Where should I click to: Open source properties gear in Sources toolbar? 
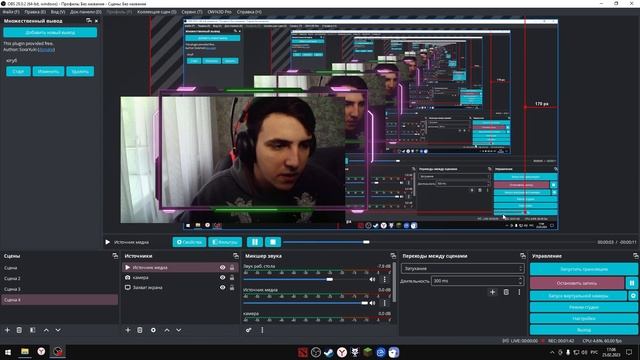tap(153, 330)
